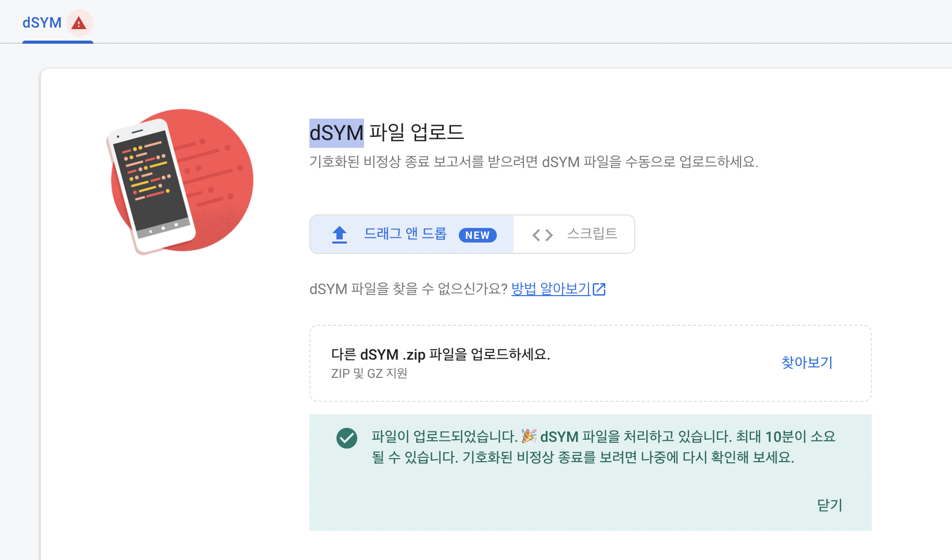Click the code brackets icon
The height and width of the screenshot is (560, 952).
(x=542, y=235)
